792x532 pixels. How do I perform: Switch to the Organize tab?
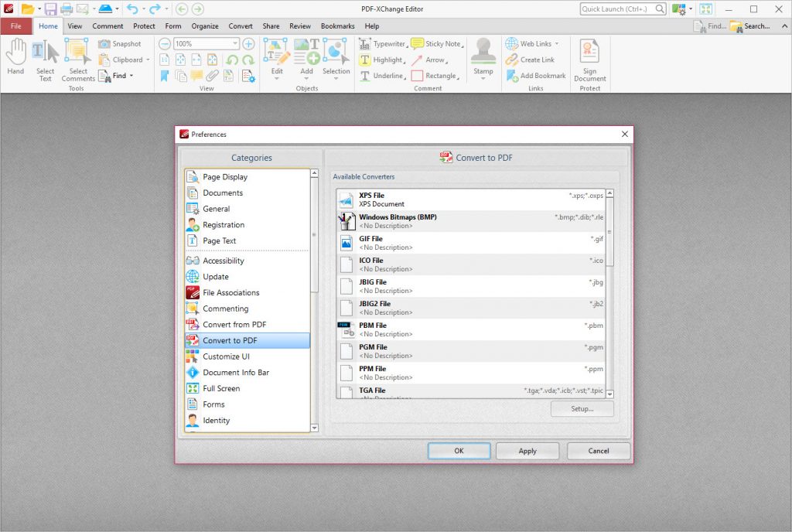pos(204,26)
